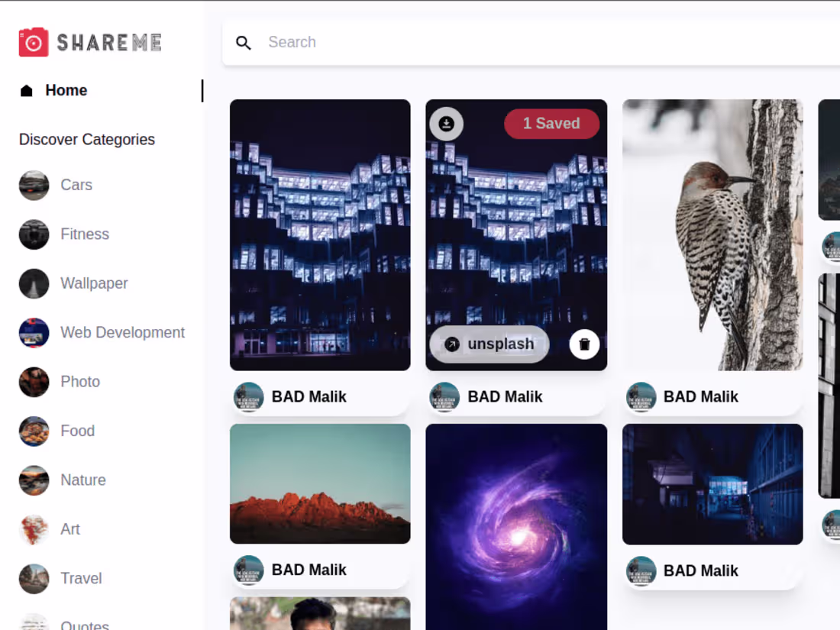Click the Quotes category entry

[84, 623]
